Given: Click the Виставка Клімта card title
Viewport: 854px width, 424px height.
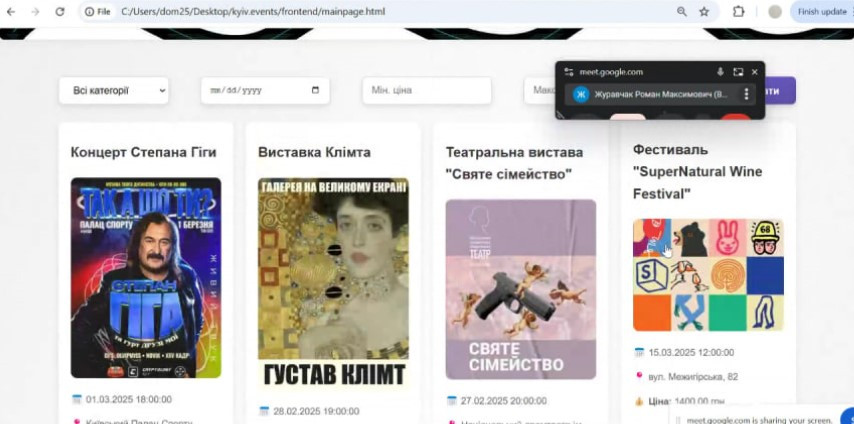Looking at the screenshot, I should click(314, 152).
